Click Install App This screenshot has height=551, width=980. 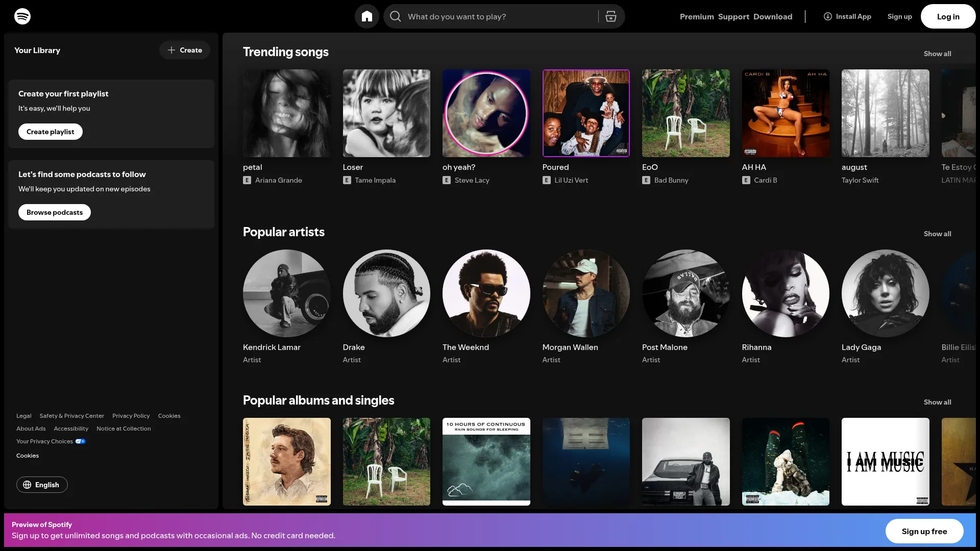point(847,16)
